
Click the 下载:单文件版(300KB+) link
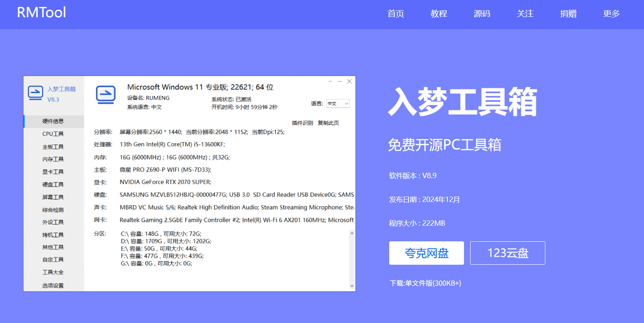pyautogui.click(x=425, y=283)
